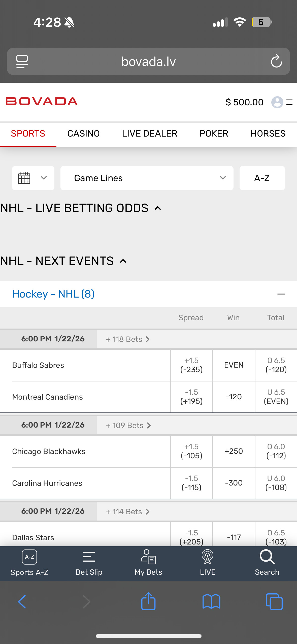Image resolution: width=297 pixels, height=644 pixels.
Task: Collapse the NHL - Live Betting Odds section
Action: pyautogui.click(x=158, y=208)
